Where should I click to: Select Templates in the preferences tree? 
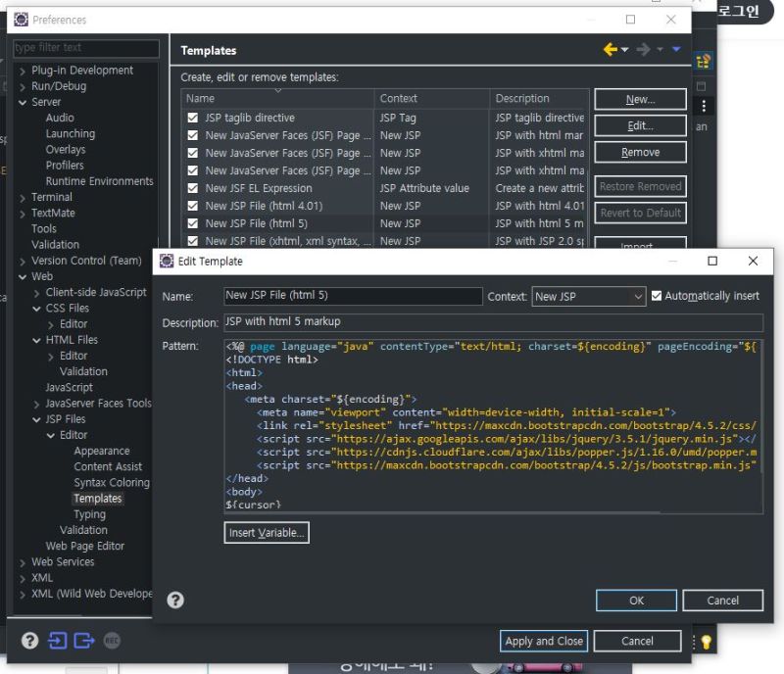click(x=97, y=498)
